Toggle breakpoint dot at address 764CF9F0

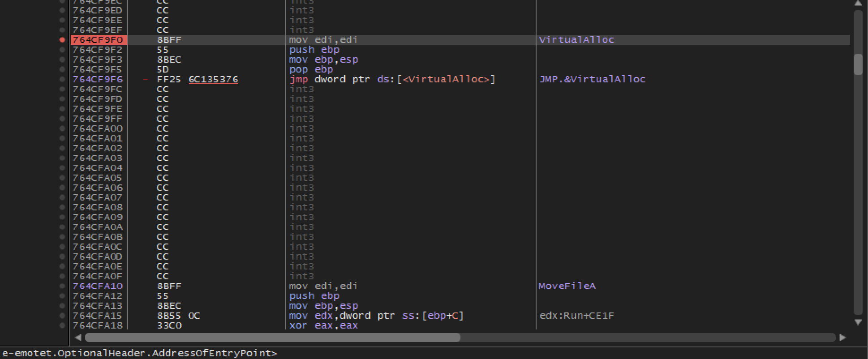(62, 40)
